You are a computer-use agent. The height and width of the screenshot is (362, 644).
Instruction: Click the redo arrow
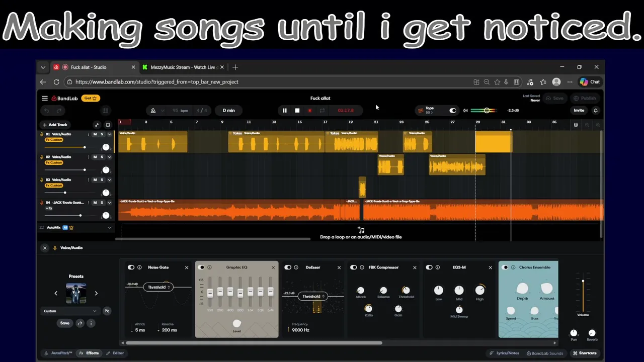coord(59,111)
